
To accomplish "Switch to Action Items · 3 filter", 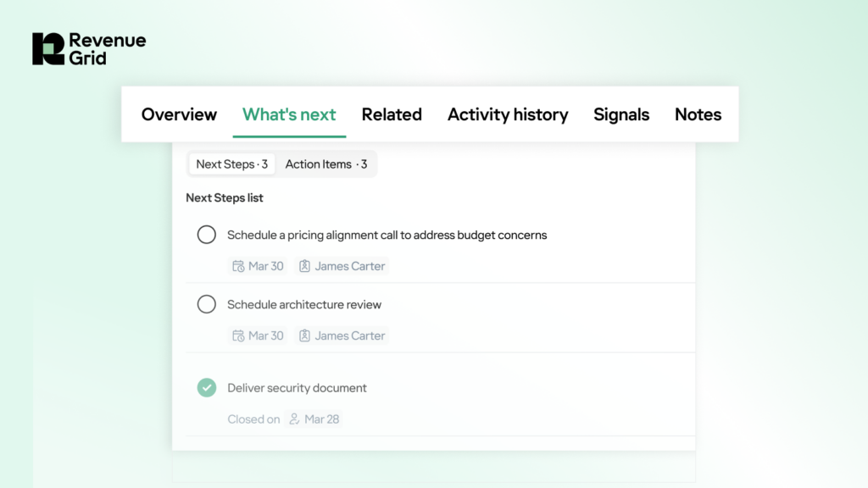I will coord(326,164).
